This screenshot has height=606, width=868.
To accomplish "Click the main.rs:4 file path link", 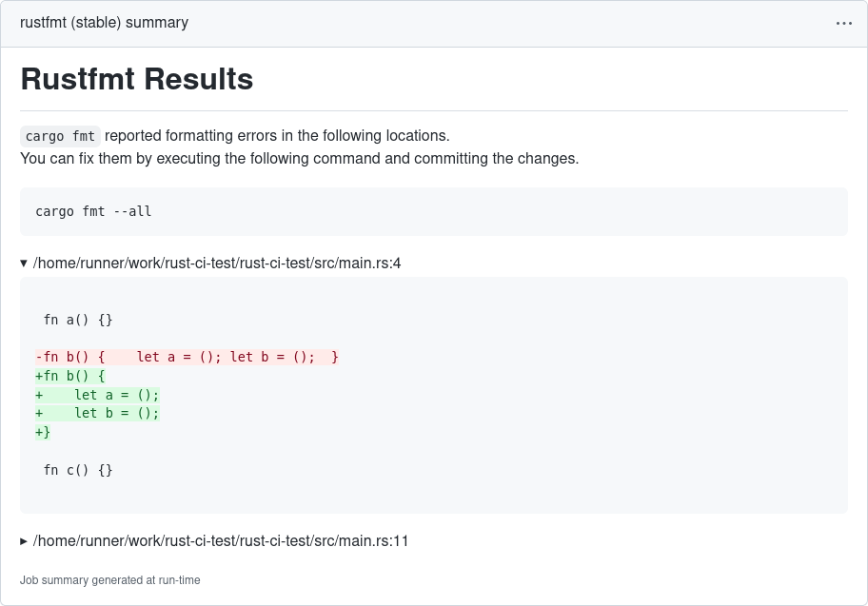I will (x=216, y=263).
